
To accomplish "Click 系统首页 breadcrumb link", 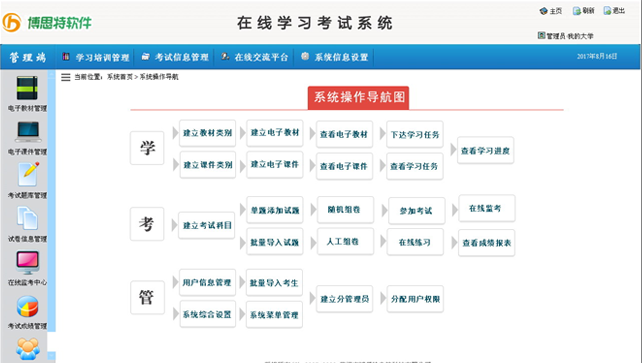I will 120,77.
